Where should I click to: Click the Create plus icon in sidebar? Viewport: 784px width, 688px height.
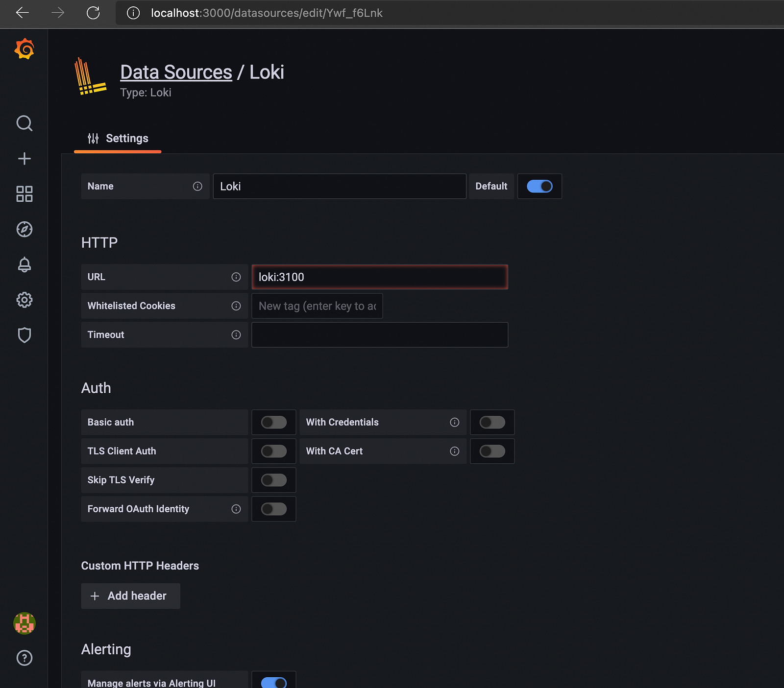[x=24, y=159]
